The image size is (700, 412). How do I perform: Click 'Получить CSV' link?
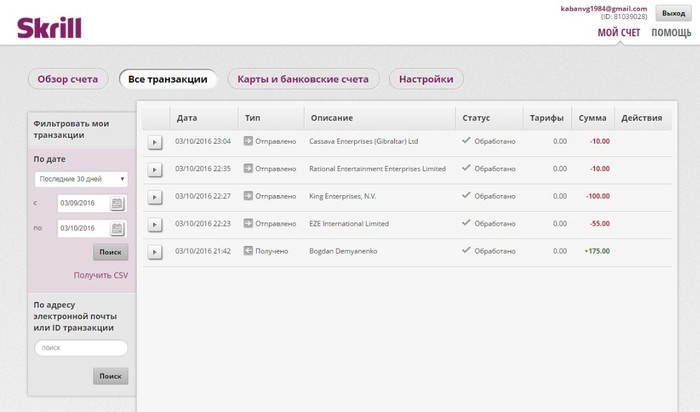click(101, 275)
